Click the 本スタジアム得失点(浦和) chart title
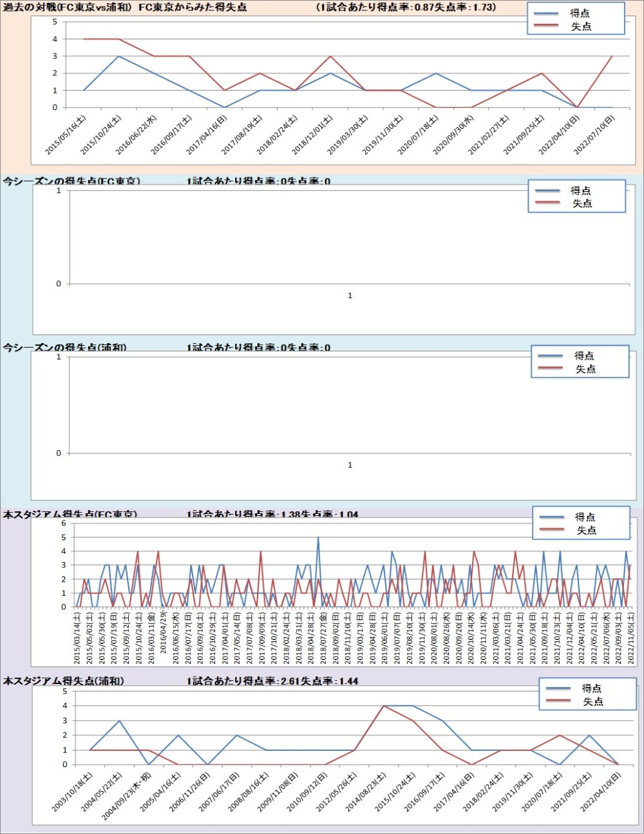644x834 pixels. pos(63,681)
